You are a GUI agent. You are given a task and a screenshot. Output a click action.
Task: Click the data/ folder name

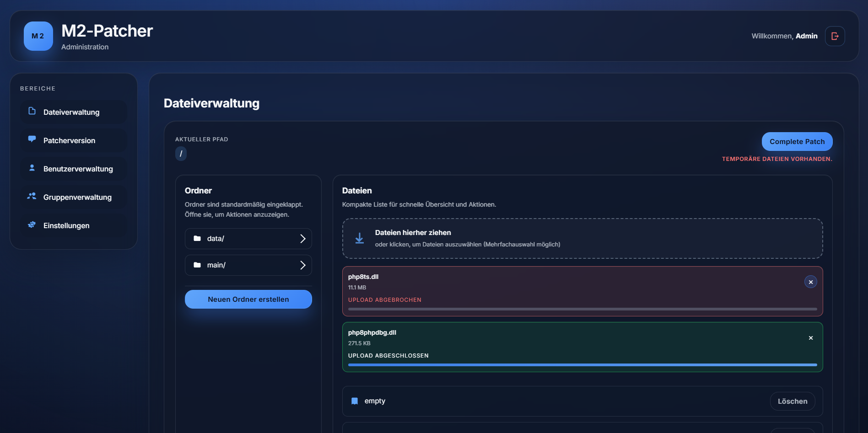click(216, 239)
